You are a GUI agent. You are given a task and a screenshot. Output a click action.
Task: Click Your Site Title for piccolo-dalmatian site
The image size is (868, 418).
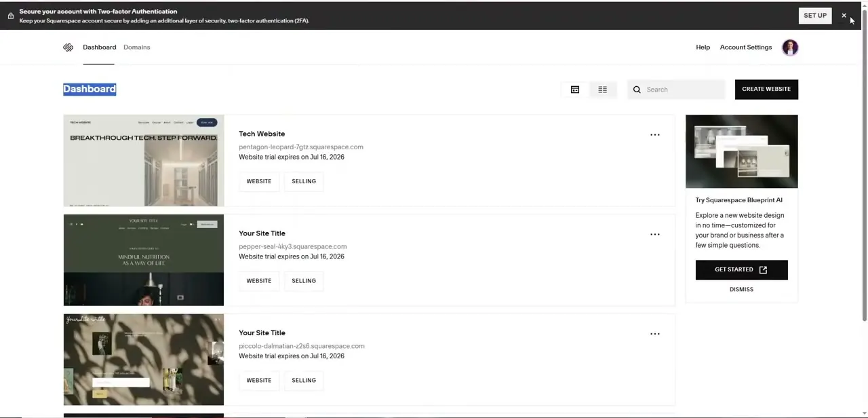(x=262, y=333)
